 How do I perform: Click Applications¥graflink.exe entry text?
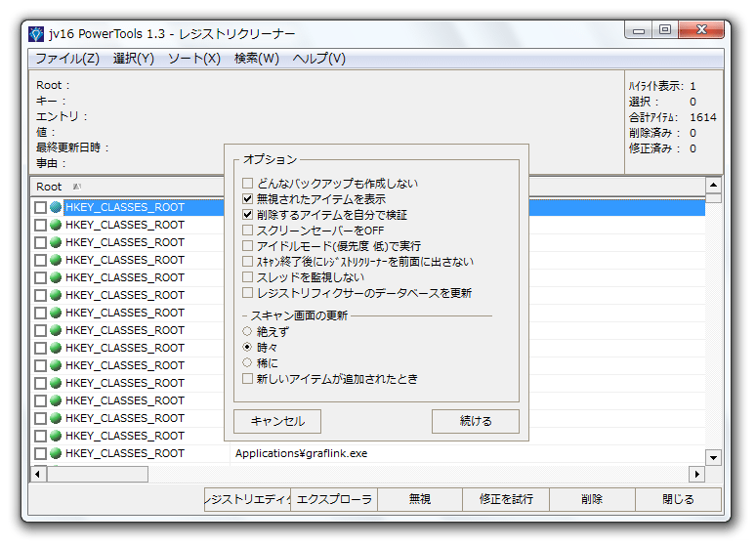[x=302, y=453]
